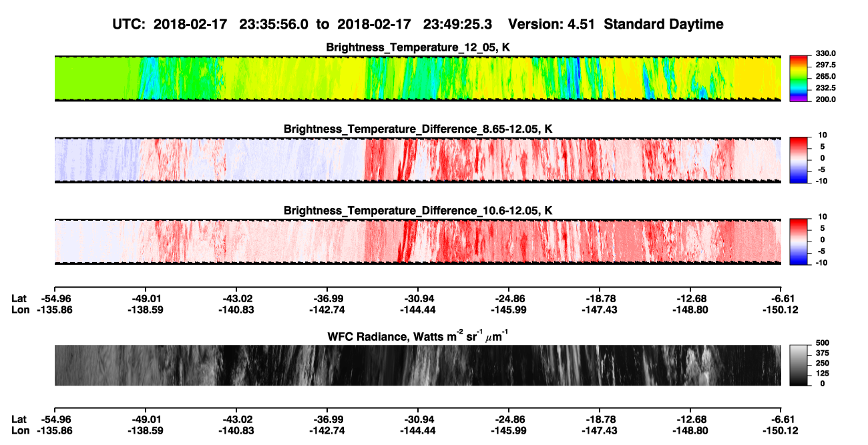
Task: Click longitude '-144.44' on the axis below WFC panel
Action: (x=417, y=430)
